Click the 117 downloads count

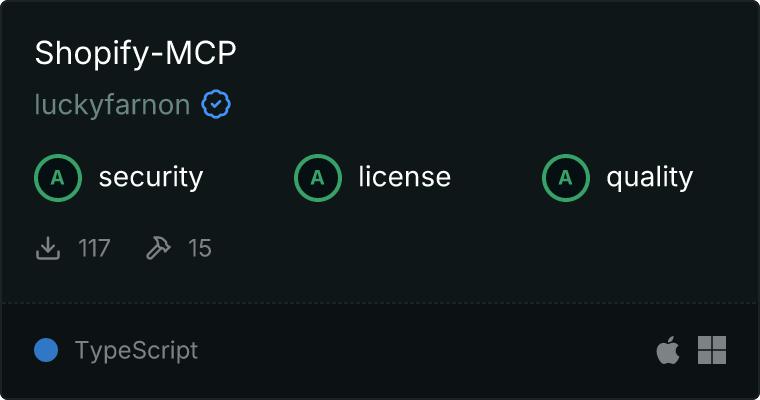(94, 248)
